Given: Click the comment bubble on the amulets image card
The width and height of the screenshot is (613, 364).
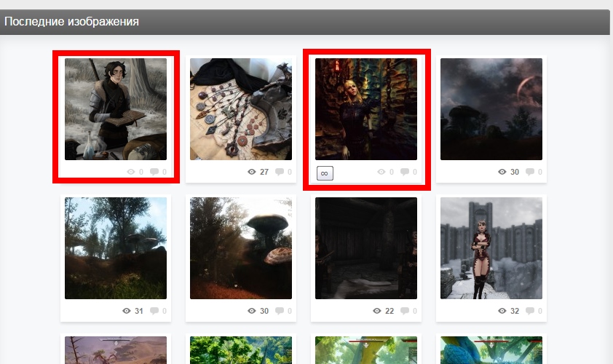Looking at the screenshot, I should 280,172.
